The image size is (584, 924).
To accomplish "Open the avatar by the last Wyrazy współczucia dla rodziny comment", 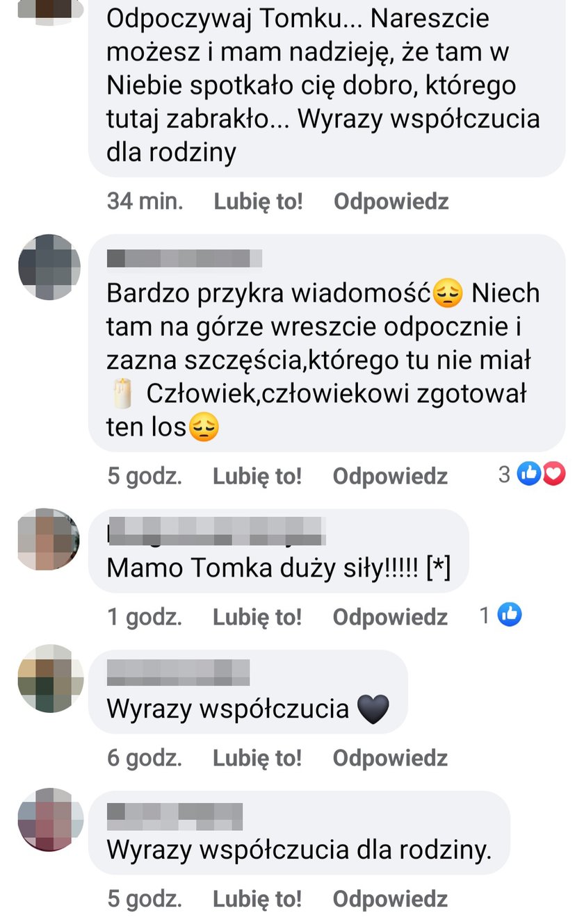I will (50, 820).
